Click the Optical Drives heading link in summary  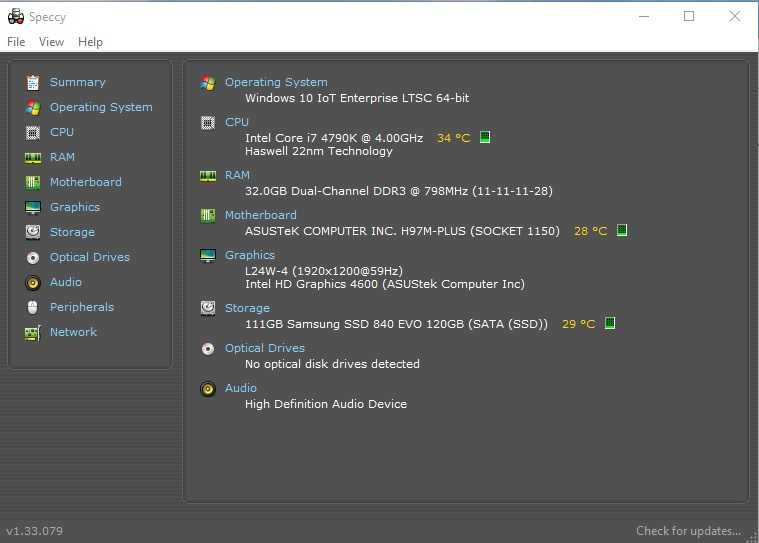tap(264, 348)
